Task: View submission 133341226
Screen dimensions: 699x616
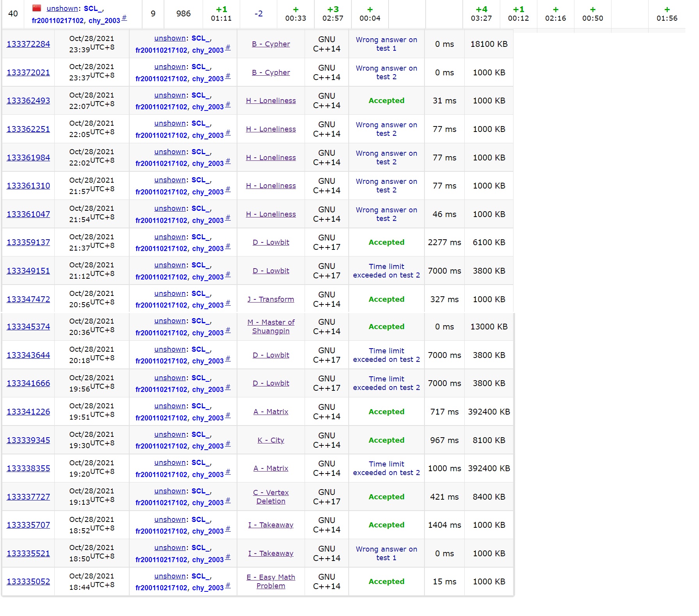Action: click(x=28, y=412)
